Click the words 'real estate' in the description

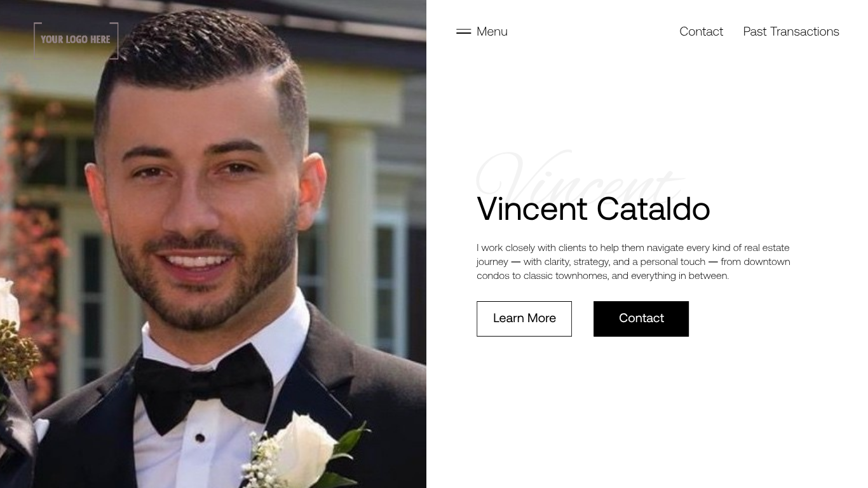point(767,248)
